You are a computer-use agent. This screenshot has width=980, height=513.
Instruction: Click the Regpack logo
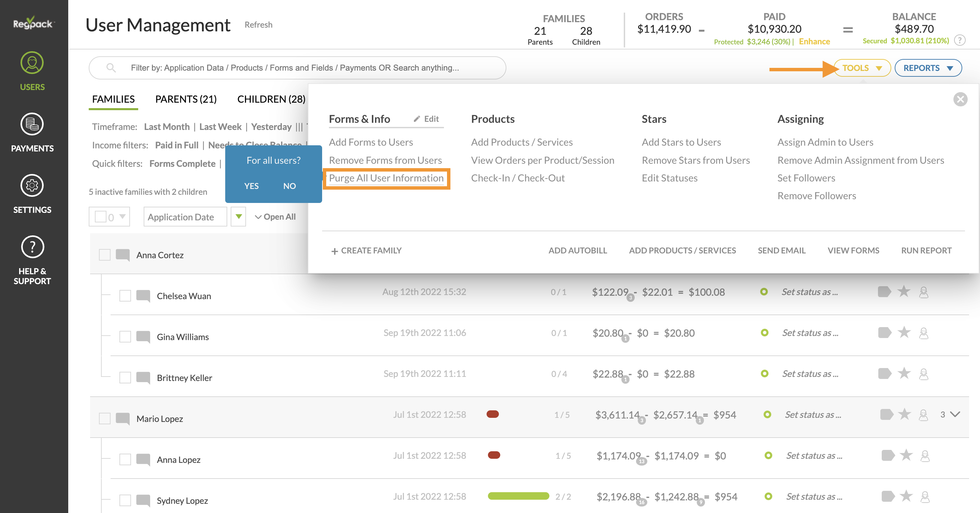[34, 23]
